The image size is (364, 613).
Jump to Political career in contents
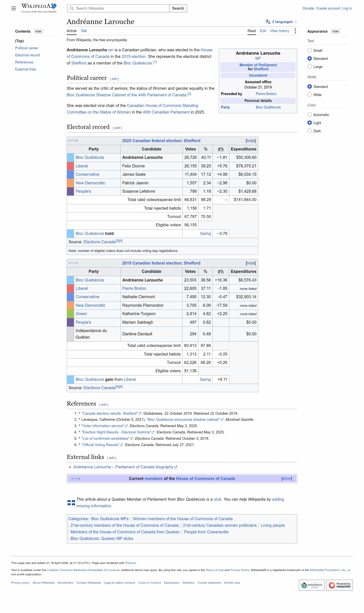[27, 48]
